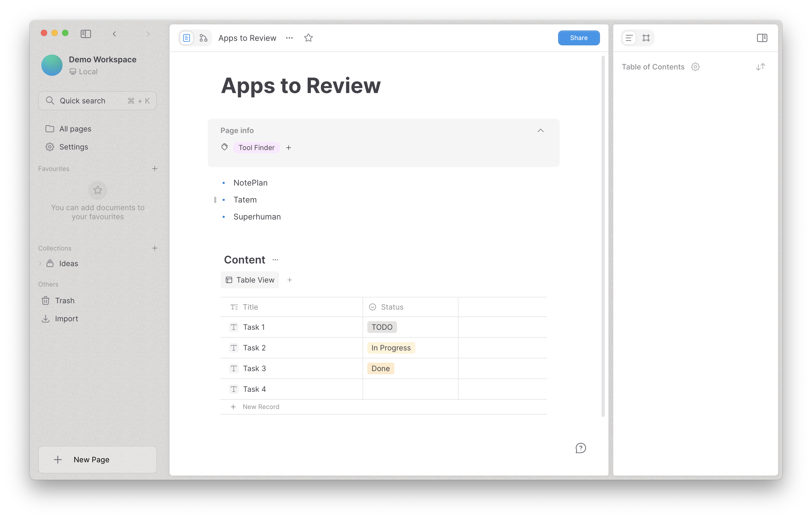Open Quick search in the sidebar
This screenshot has height=519, width=812.
(x=98, y=100)
